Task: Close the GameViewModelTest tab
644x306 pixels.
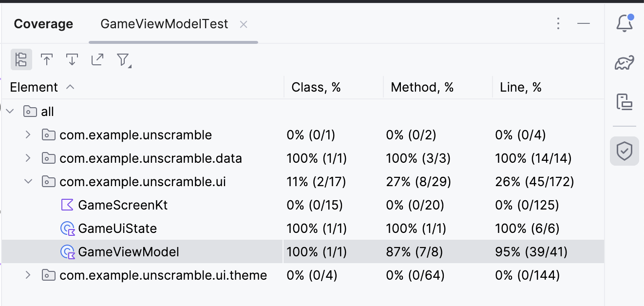Action: 244,24
